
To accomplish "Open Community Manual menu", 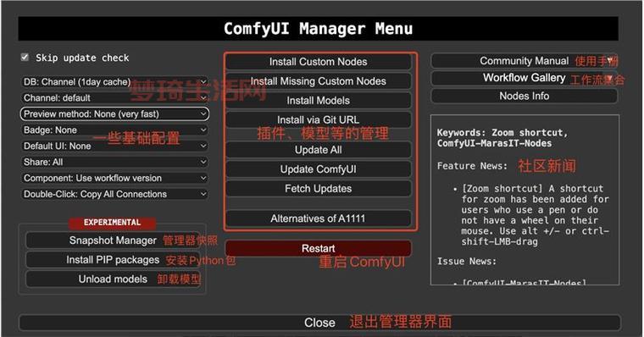I will tap(524, 61).
